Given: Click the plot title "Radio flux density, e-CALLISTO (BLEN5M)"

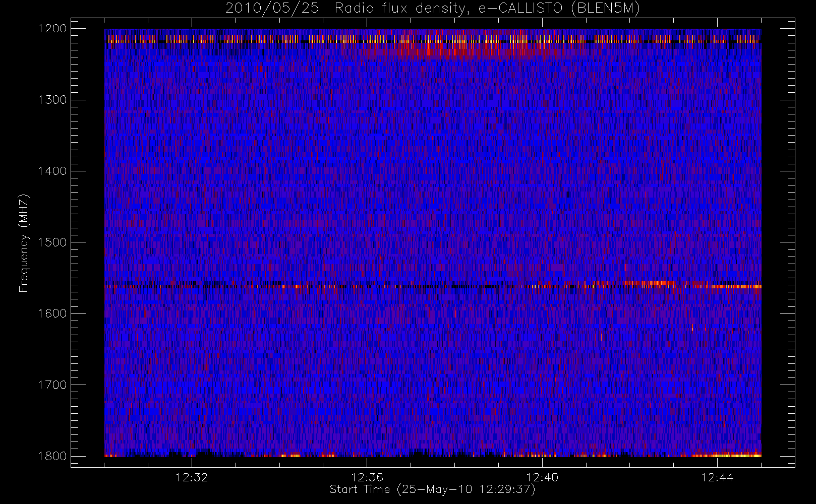Looking at the screenshot, I should (487, 9).
